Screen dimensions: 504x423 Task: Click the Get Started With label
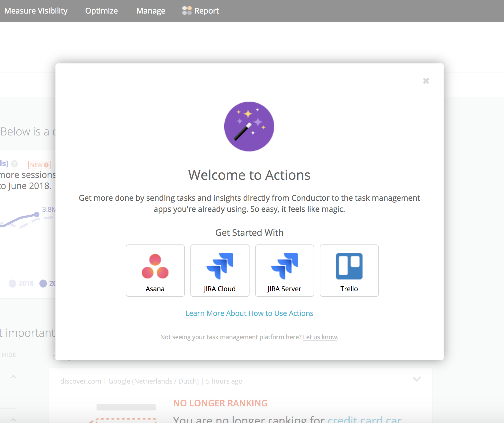click(x=249, y=233)
